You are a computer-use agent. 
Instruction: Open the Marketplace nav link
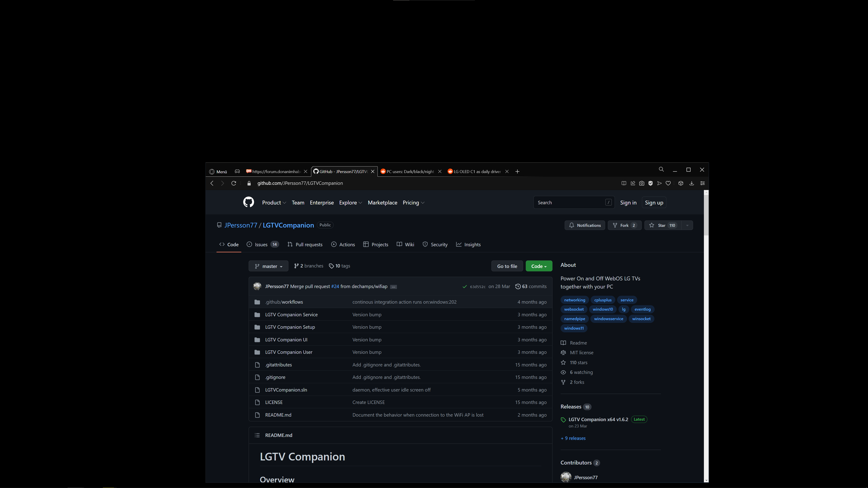click(x=382, y=203)
